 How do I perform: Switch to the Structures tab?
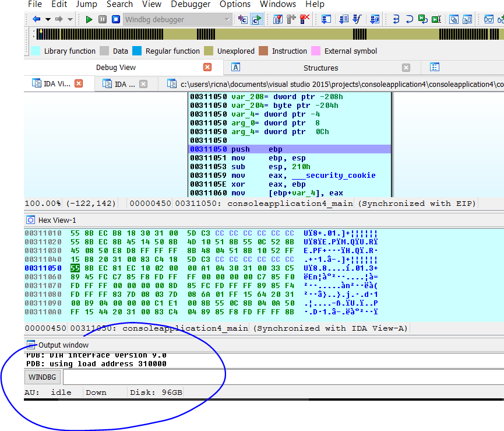[320, 68]
